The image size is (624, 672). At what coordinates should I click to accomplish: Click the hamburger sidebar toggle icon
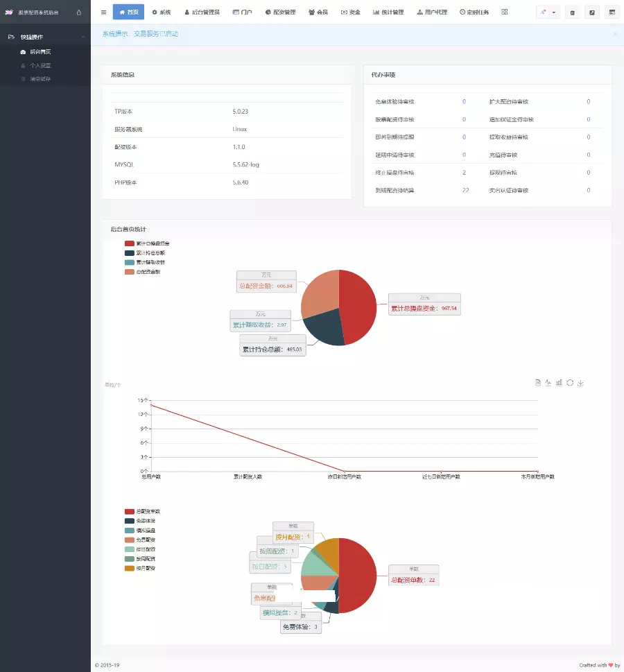pos(103,12)
